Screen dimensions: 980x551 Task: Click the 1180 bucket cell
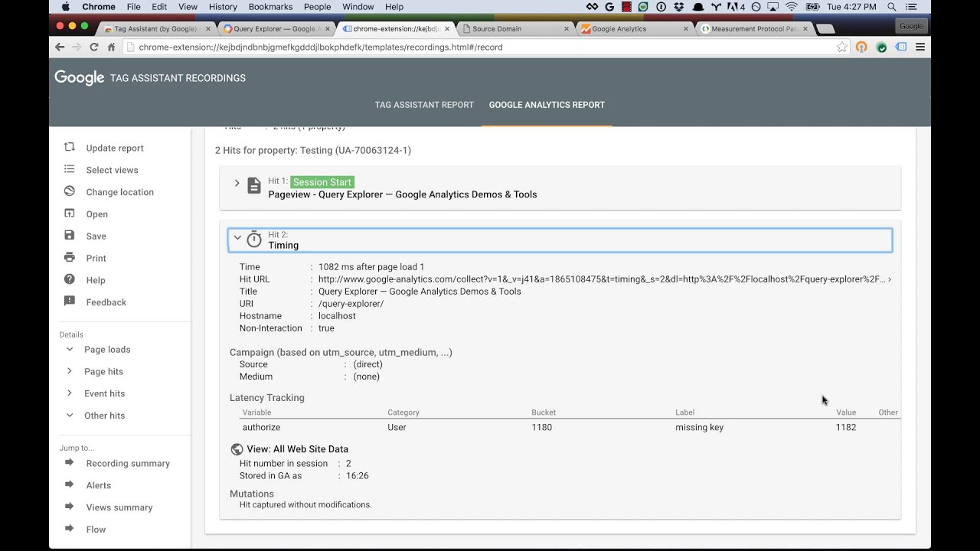(542, 427)
